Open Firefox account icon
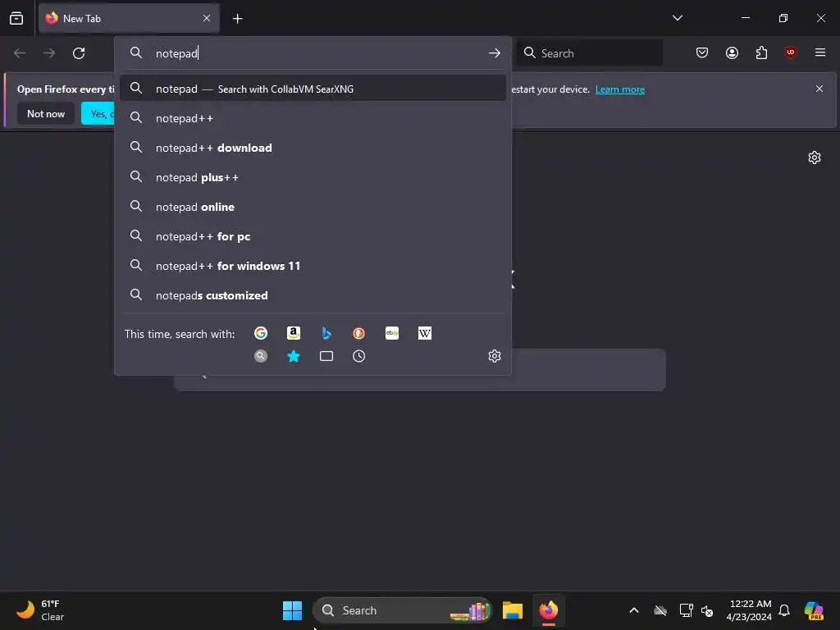The image size is (840, 630). [x=732, y=53]
